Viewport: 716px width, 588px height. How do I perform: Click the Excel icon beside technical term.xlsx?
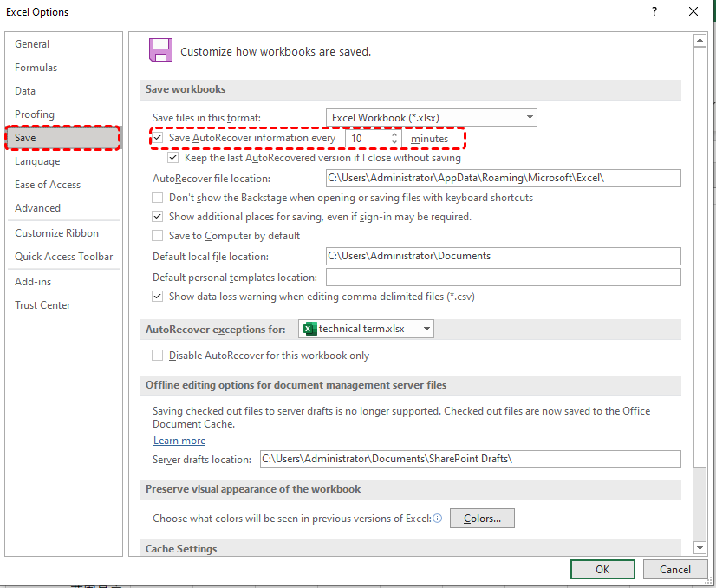click(309, 329)
